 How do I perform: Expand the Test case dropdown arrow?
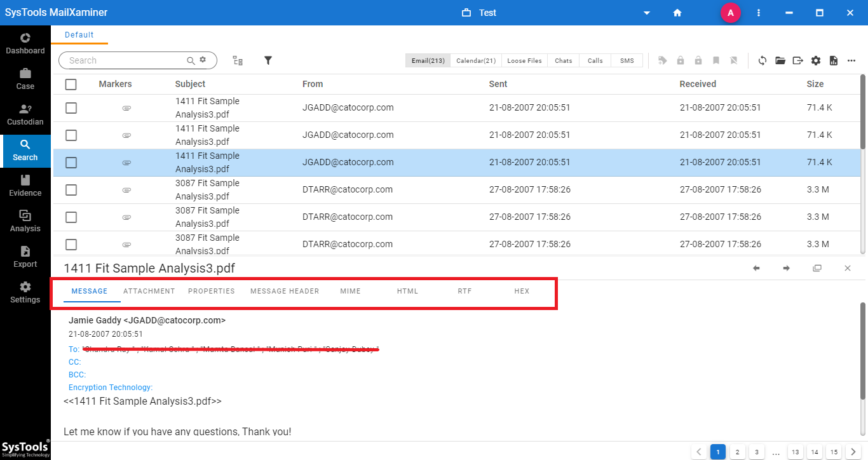tap(647, 13)
